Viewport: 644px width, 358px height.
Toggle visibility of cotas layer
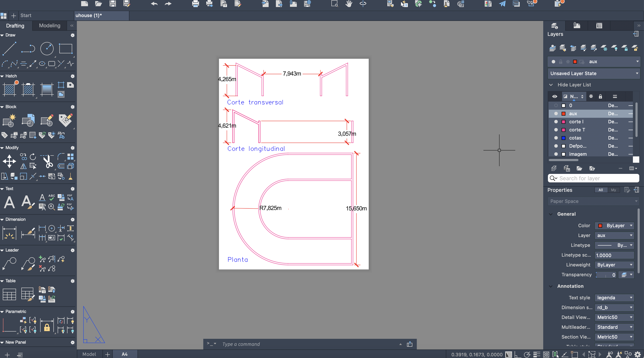coord(556,138)
